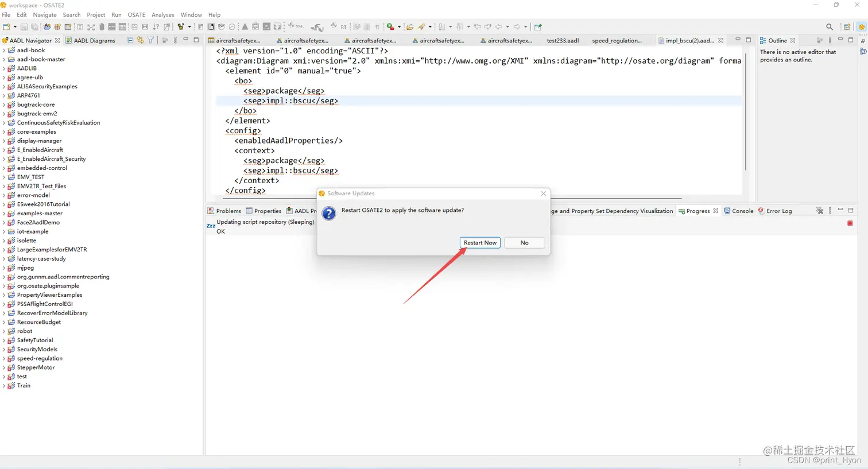Collapse all in AADL Navigator
Viewport: 868px width, 469px height.
[130, 40]
